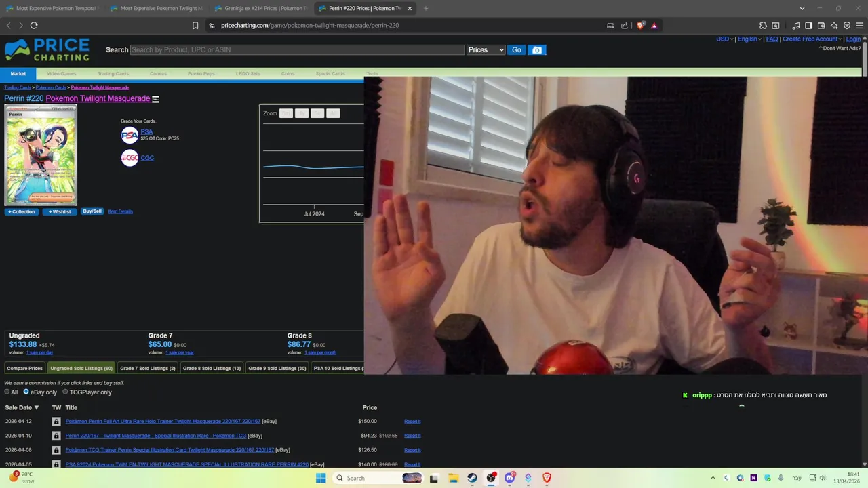Open the browser hamburger menu
This screenshot has height=488, width=868.
[859, 26]
